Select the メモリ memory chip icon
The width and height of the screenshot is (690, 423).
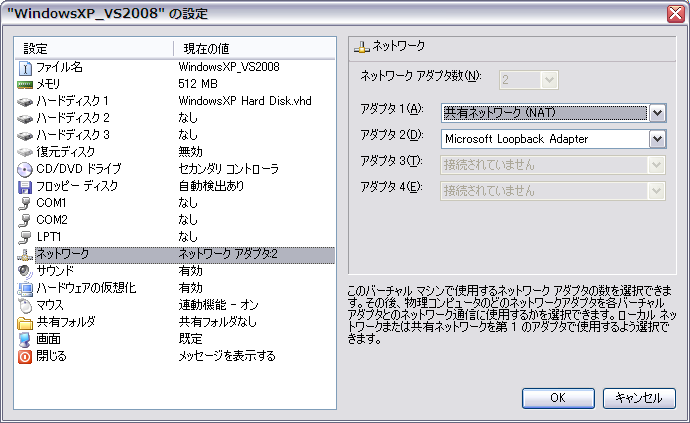click(x=26, y=84)
